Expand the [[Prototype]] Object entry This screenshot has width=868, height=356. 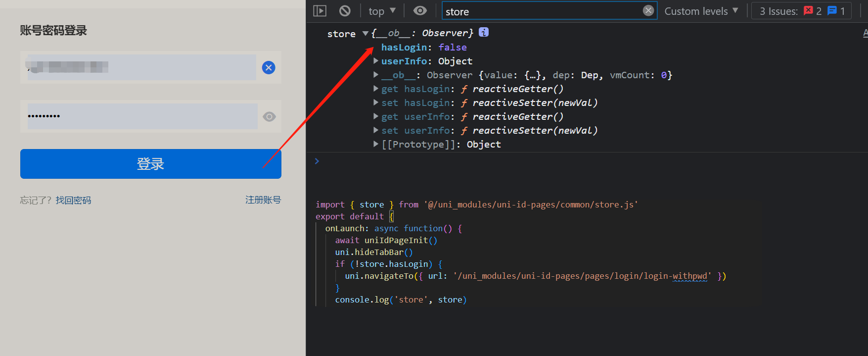[376, 144]
